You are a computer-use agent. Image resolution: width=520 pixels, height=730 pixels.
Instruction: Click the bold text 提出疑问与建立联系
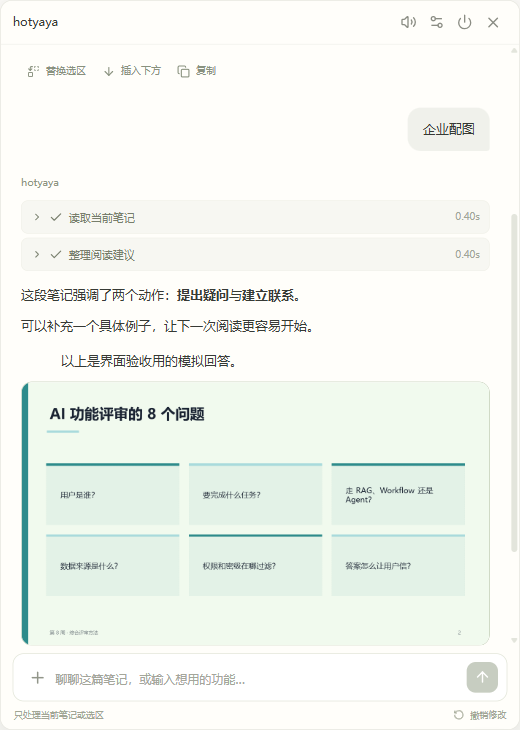pyautogui.click(x=235, y=295)
